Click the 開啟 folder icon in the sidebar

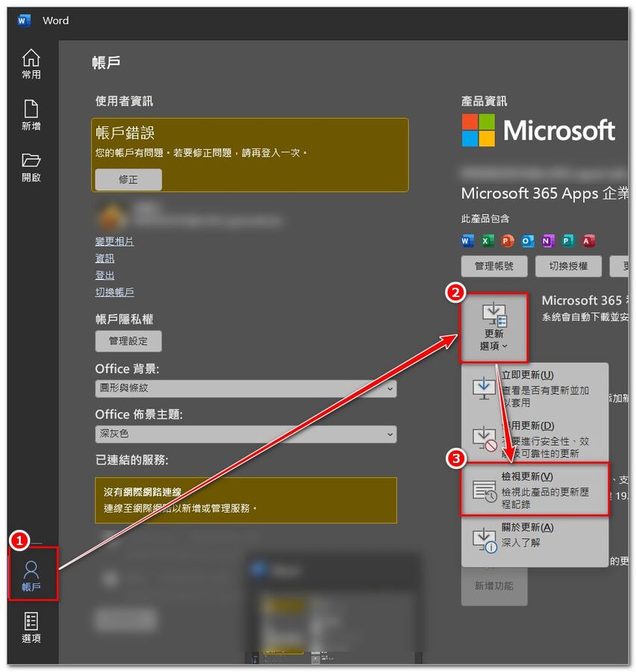pos(31,166)
